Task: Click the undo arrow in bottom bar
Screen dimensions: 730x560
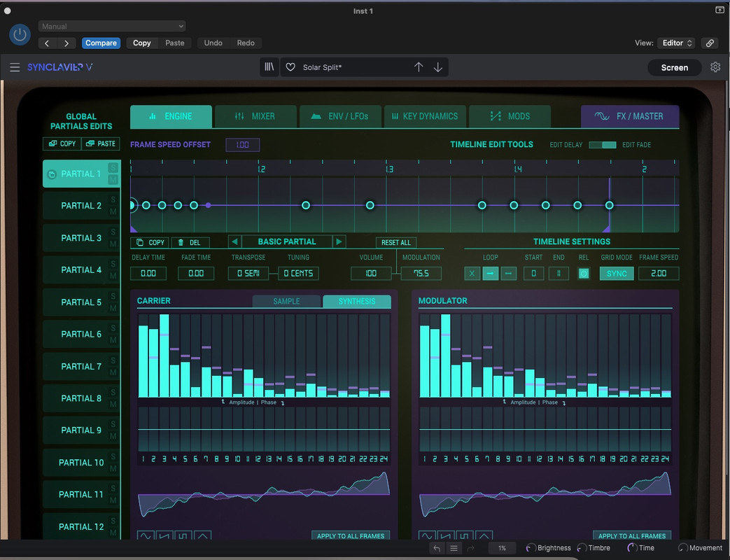Action: pyautogui.click(x=436, y=548)
